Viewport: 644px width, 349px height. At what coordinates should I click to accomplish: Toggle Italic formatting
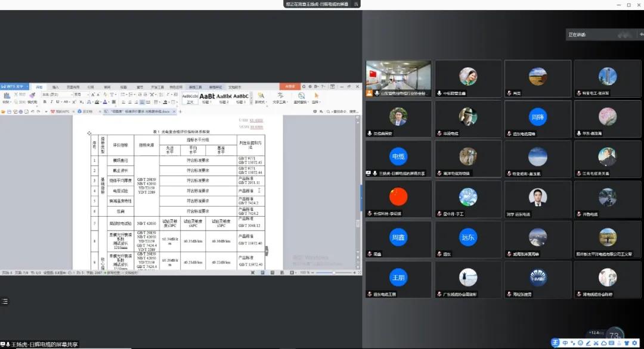coord(51,102)
